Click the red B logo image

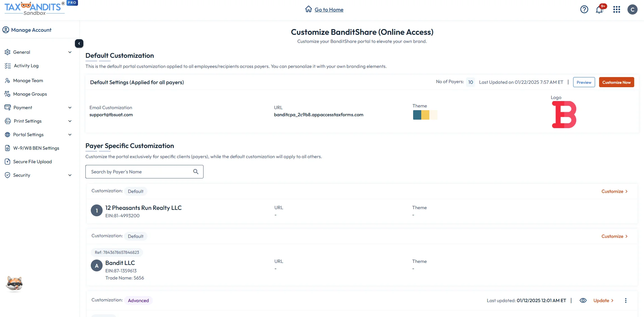pos(564,115)
